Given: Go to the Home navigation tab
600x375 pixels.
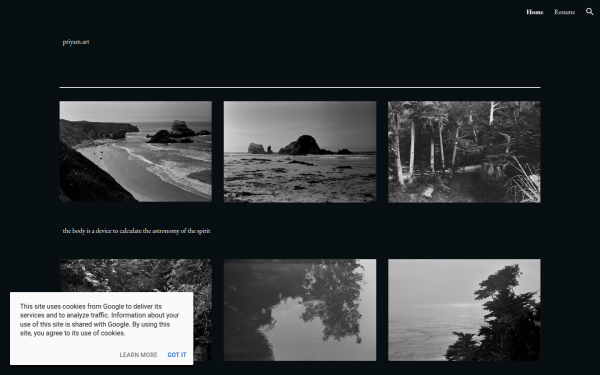Looking at the screenshot, I should [535, 12].
